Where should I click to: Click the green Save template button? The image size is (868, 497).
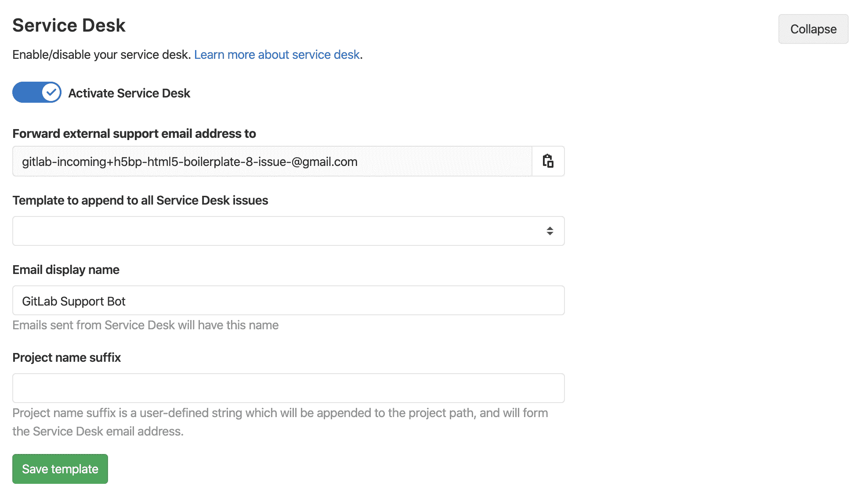point(60,468)
